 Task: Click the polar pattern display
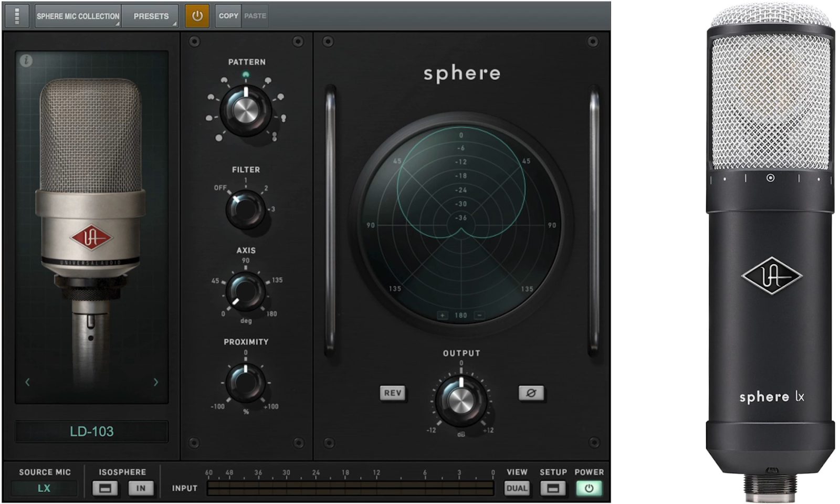(x=461, y=225)
